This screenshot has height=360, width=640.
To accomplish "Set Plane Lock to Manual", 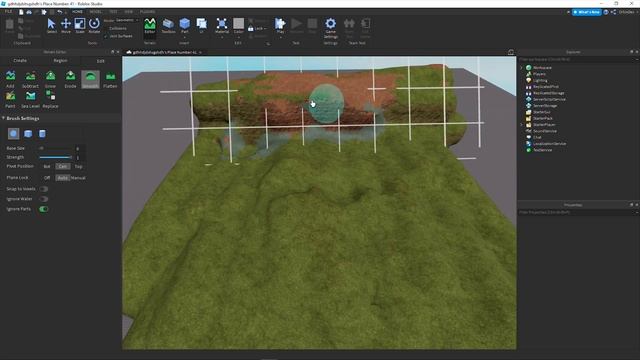I will click(78, 178).
